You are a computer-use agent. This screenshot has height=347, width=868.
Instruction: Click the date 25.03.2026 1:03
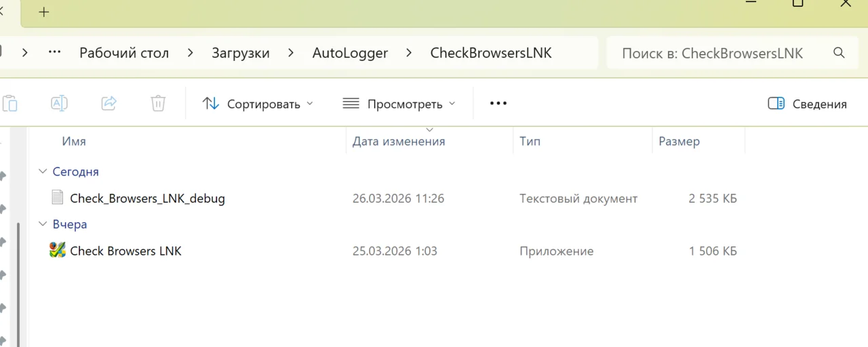[395, 251]
